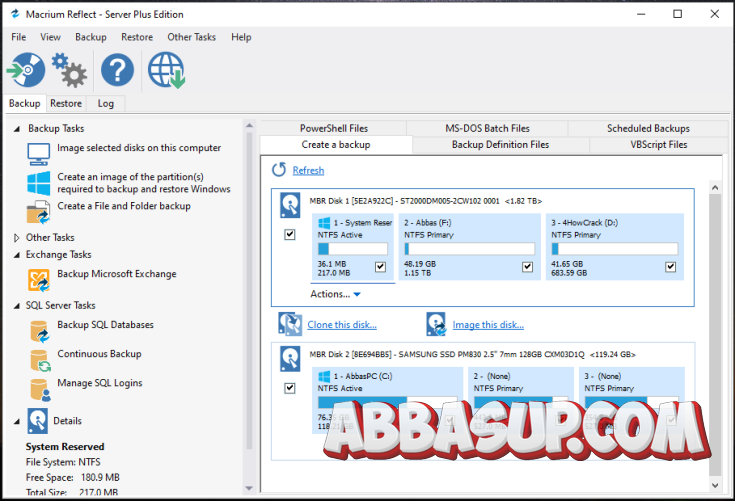Open the Backup Definition Files tab

click(x=500, y=145)
